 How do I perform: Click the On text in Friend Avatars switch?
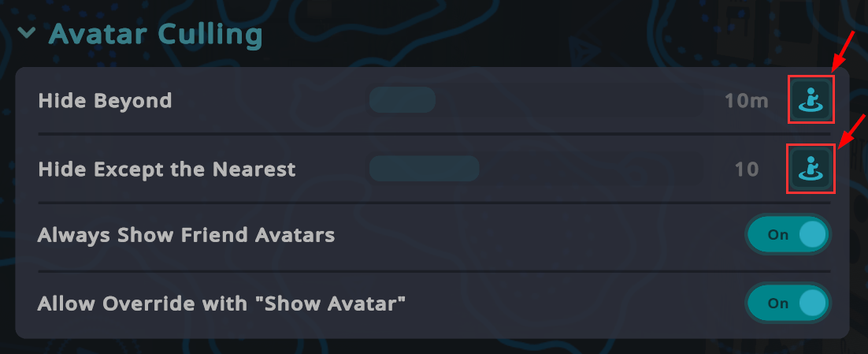(x=778, y=235)
